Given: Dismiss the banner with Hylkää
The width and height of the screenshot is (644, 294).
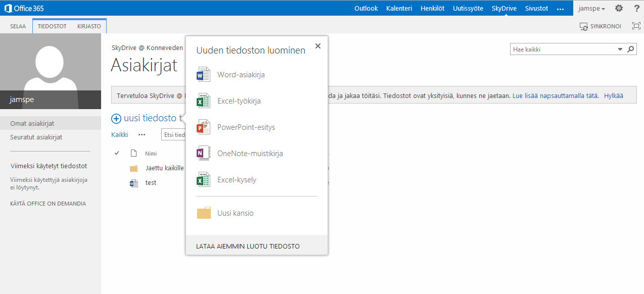Looking at the screenshot, I should point(614,95).
